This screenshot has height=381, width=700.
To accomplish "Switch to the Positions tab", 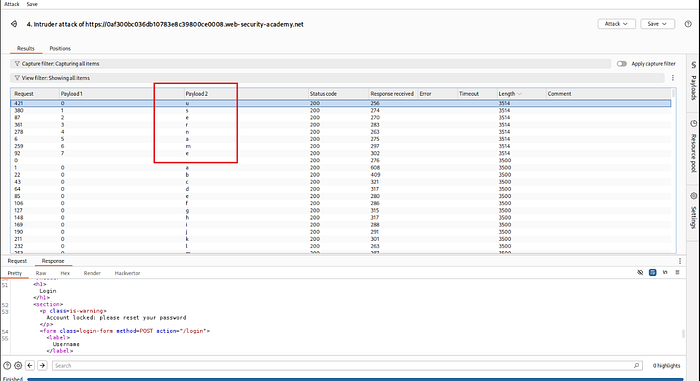I will pos(60,48).
